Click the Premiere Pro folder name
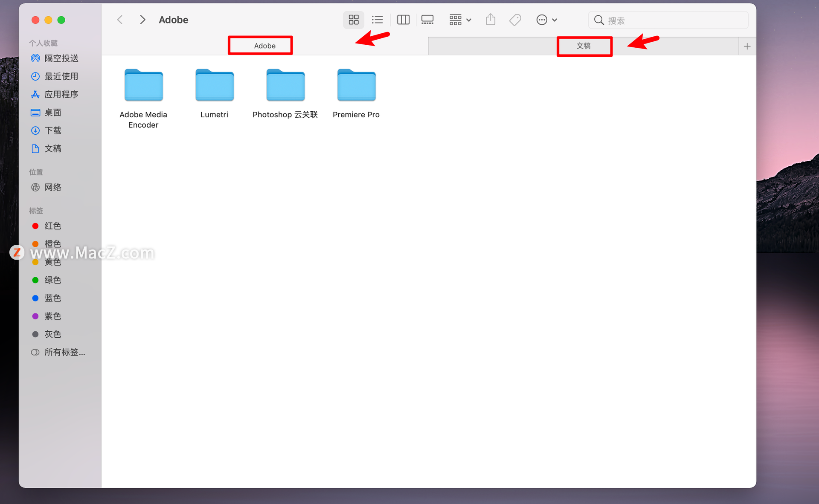 (x=356, y=115)
